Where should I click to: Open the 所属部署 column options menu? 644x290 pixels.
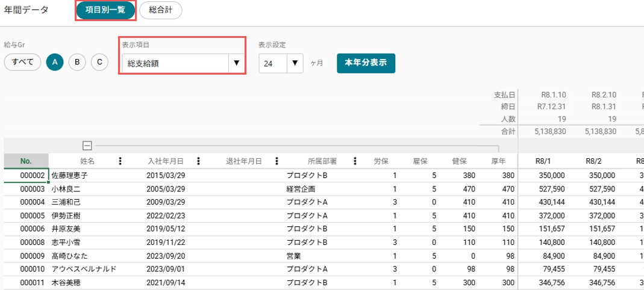tap(355, 161)
